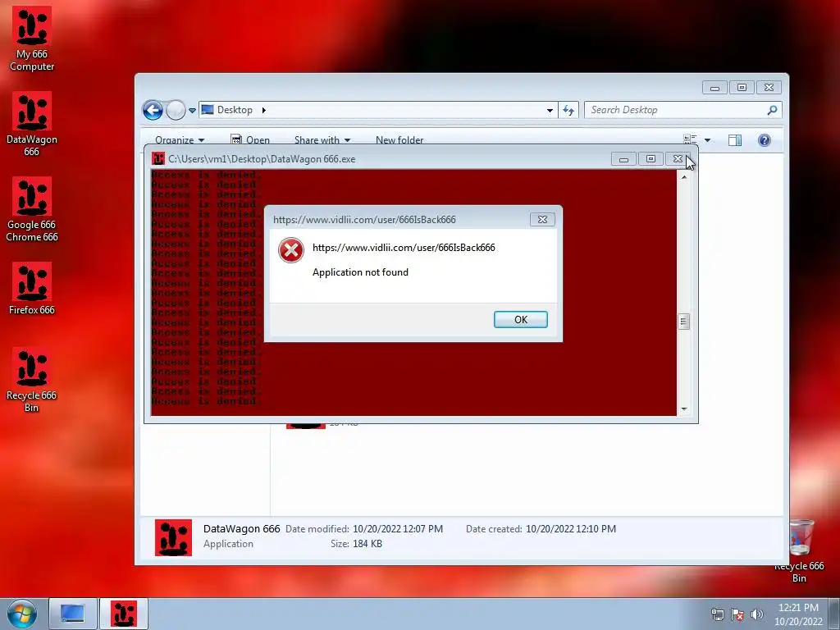Select the DataWagon 666 desktop icon
840x630 pixels.
[x=32, y=124]
